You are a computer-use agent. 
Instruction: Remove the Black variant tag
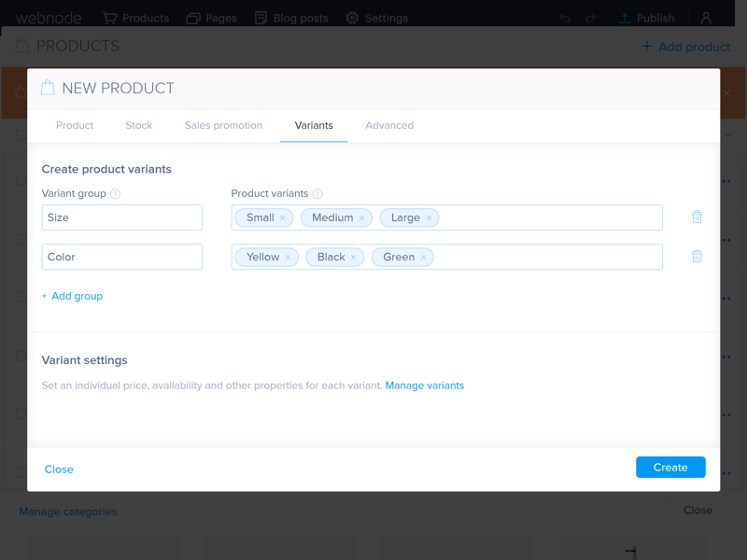pos(354,258)
